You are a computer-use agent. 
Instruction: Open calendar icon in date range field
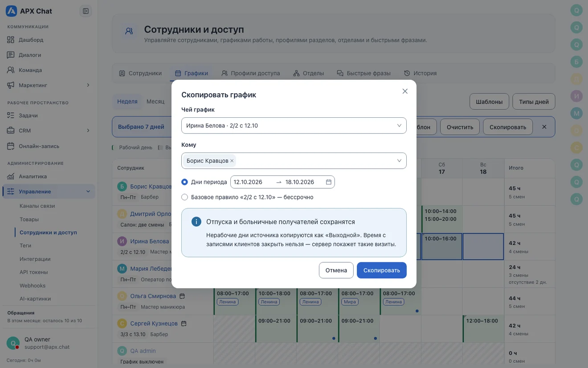[x=329, y=182]
